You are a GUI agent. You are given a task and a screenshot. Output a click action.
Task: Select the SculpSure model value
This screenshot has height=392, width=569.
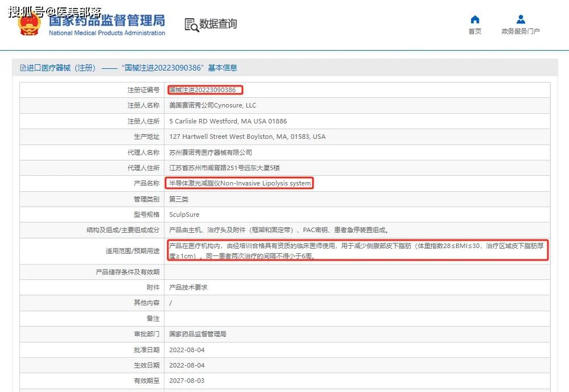pos(184,214)
